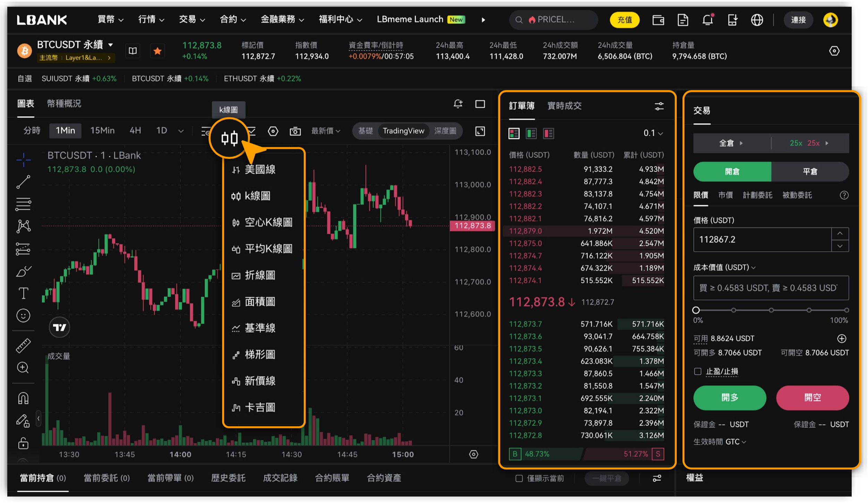Choose 折線圖 from chart type menu

260,275
